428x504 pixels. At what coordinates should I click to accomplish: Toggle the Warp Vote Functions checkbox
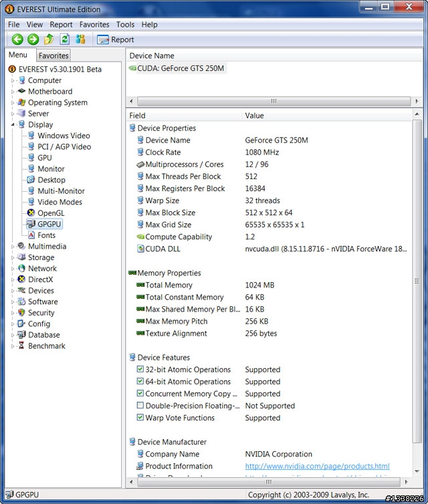click(140, 417)
